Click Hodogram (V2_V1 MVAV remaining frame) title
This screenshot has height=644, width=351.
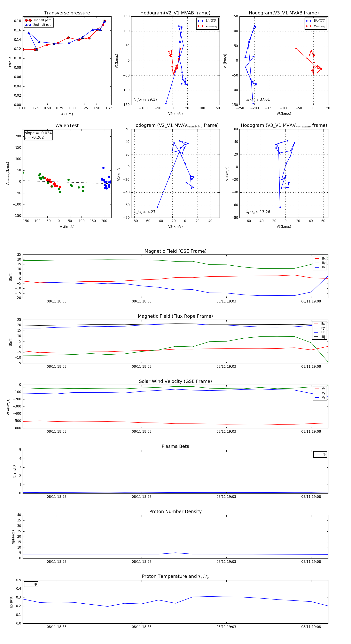pyautogui.click(x=175, y=125)
